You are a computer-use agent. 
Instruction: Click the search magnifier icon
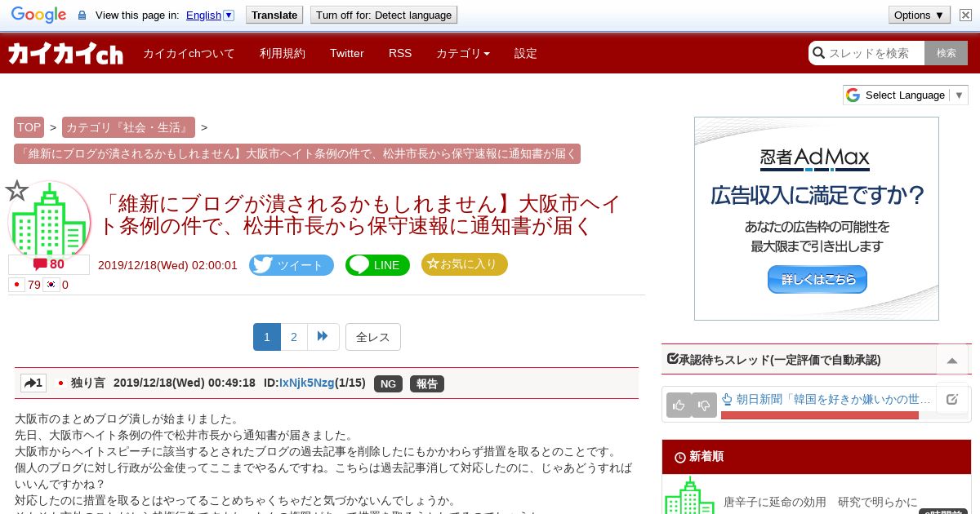pyautogui.click(x=818, y=53)
